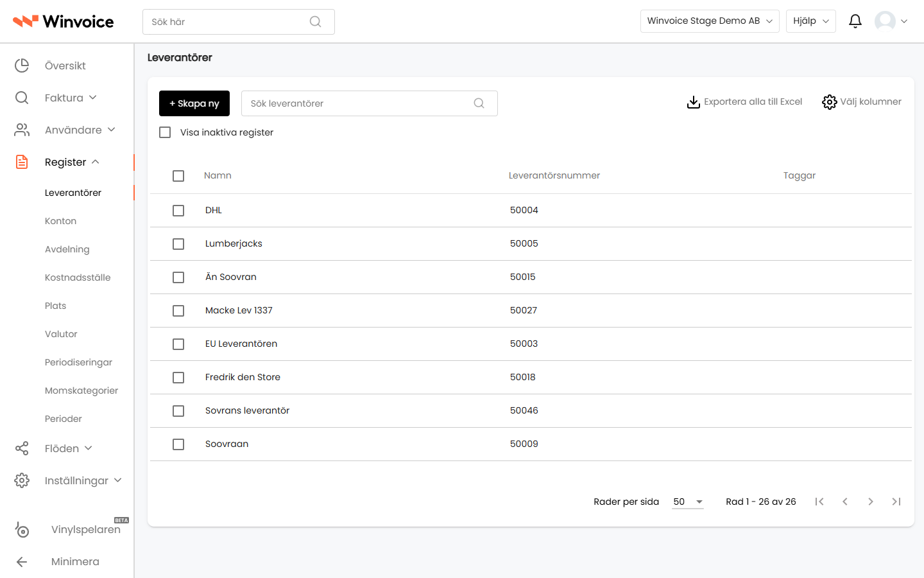Focus the Sök här search field

(x=239, y=22)
